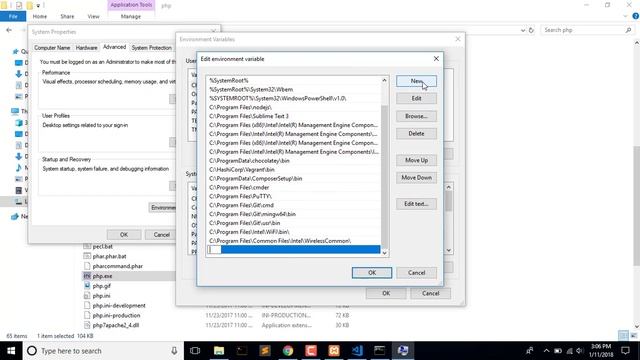Click Cancel in Environment Variables window
Screen dimensions: 640x360
pos(431,293)
